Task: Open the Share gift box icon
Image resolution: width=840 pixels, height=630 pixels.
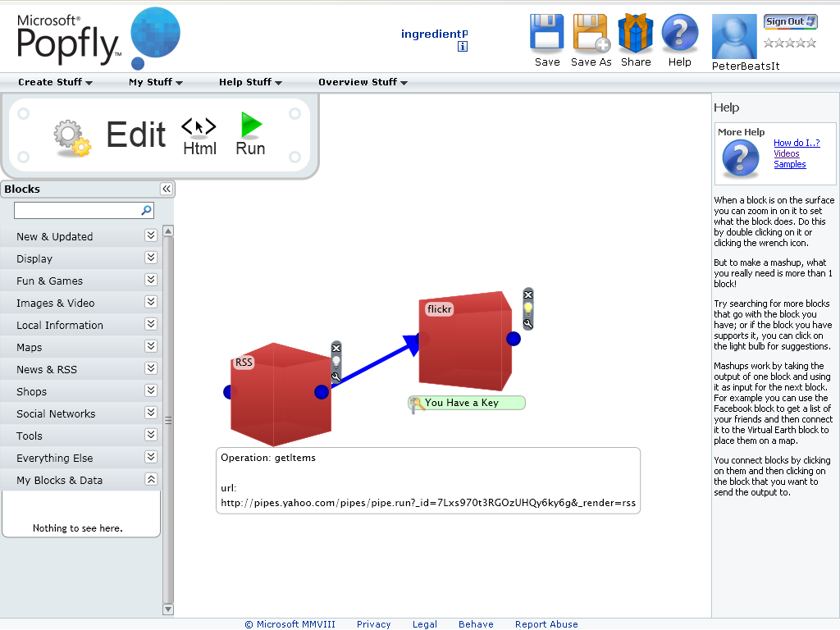Action: [636, 33]
